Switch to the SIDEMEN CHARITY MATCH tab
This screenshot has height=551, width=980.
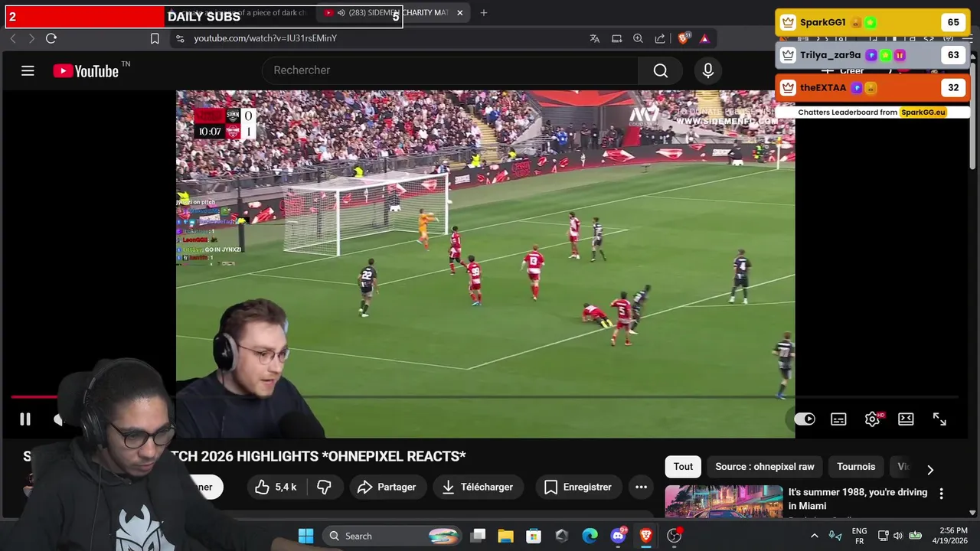click(393, 12)
